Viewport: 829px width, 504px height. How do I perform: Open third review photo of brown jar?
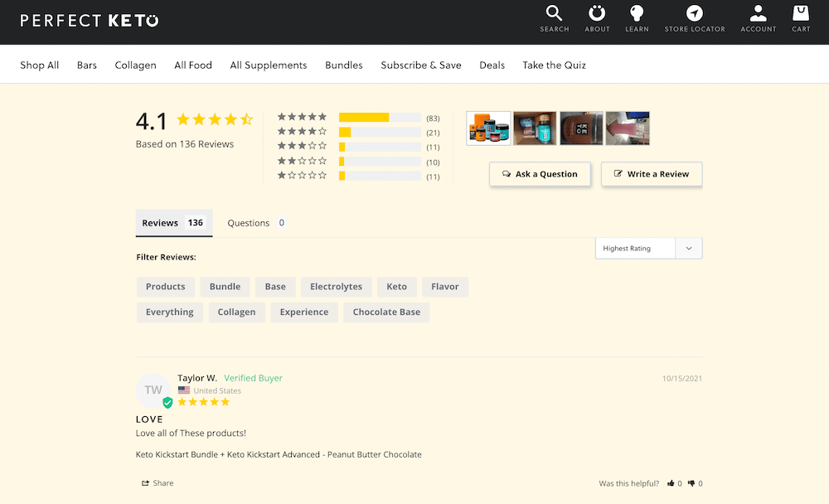[x=581, y=128]
